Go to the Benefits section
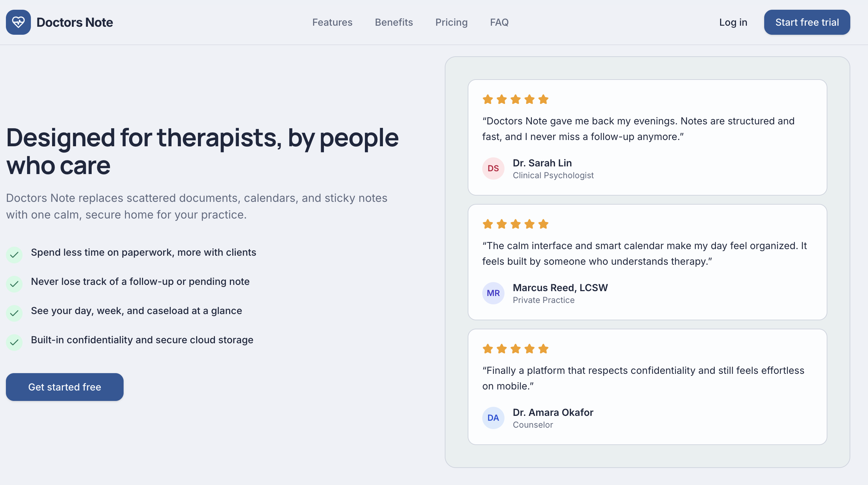 (x=394, y=22)
